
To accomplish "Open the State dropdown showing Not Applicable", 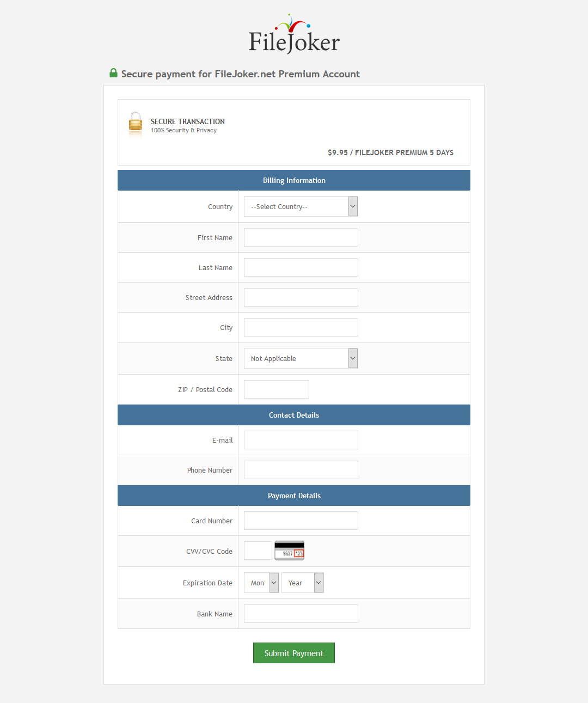I will [301, 358].
